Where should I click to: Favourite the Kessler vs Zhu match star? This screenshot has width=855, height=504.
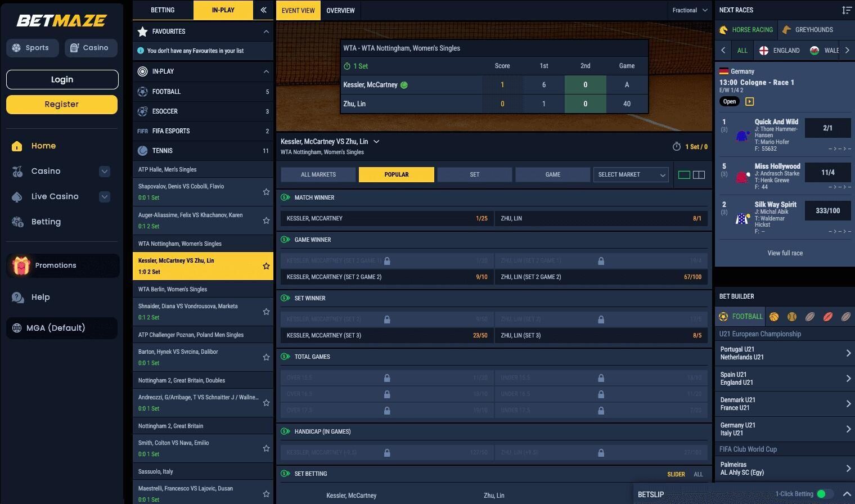(266, 266)
